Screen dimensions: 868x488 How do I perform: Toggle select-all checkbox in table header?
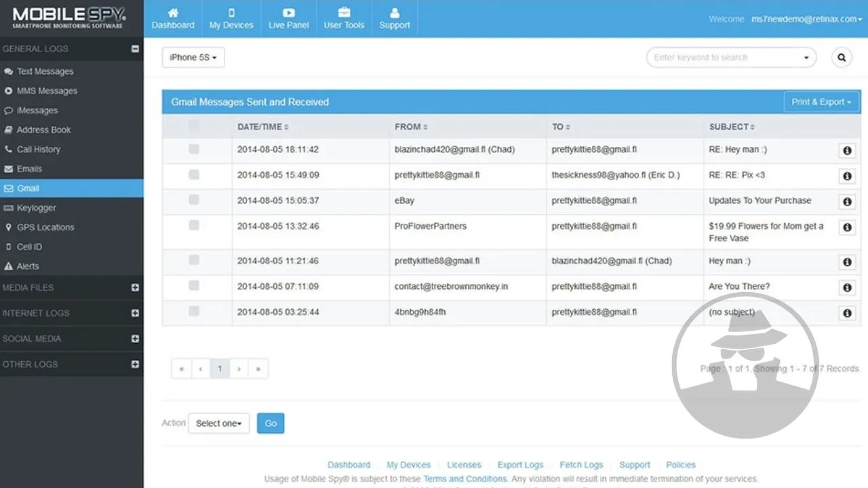pos(194,125)
